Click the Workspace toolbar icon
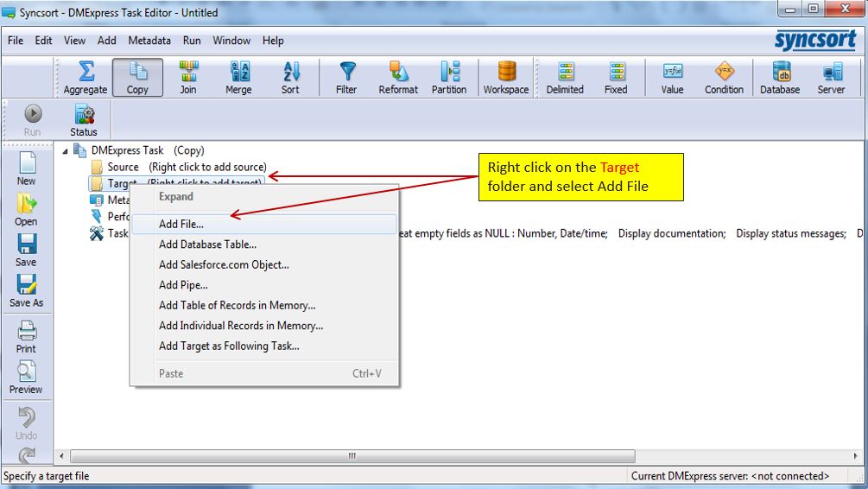This screenshot has height=489, width=868. coord(506,78)
